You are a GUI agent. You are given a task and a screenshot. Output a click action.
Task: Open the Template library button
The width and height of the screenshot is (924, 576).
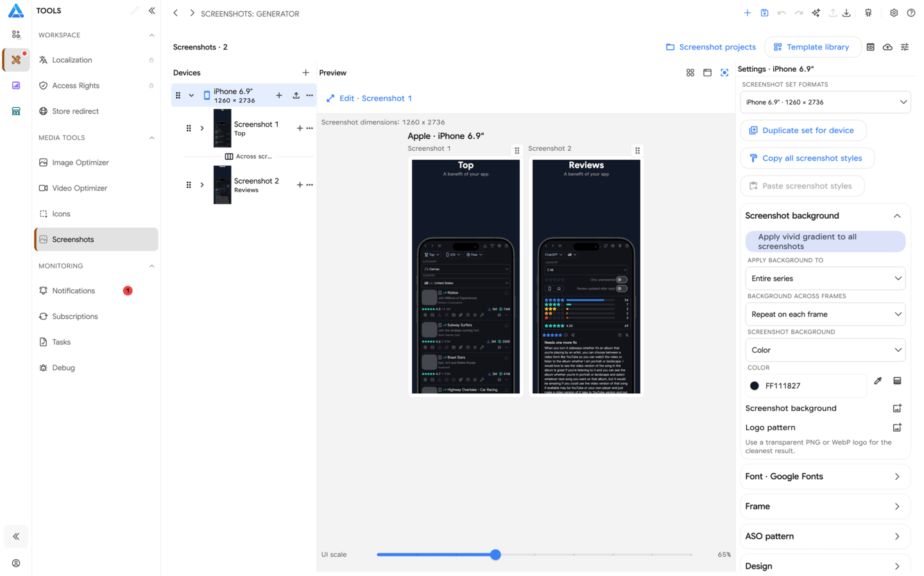pos(812,47)
